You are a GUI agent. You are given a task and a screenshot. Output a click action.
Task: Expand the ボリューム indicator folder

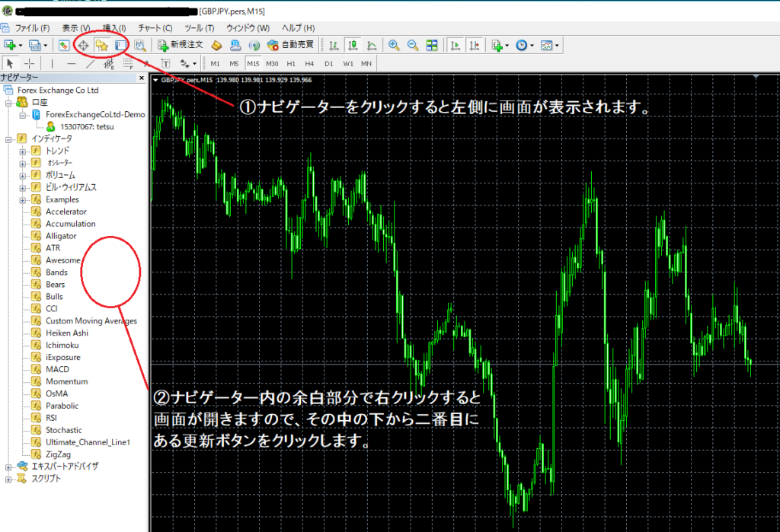pyautogui.click(x=22, y=176)
